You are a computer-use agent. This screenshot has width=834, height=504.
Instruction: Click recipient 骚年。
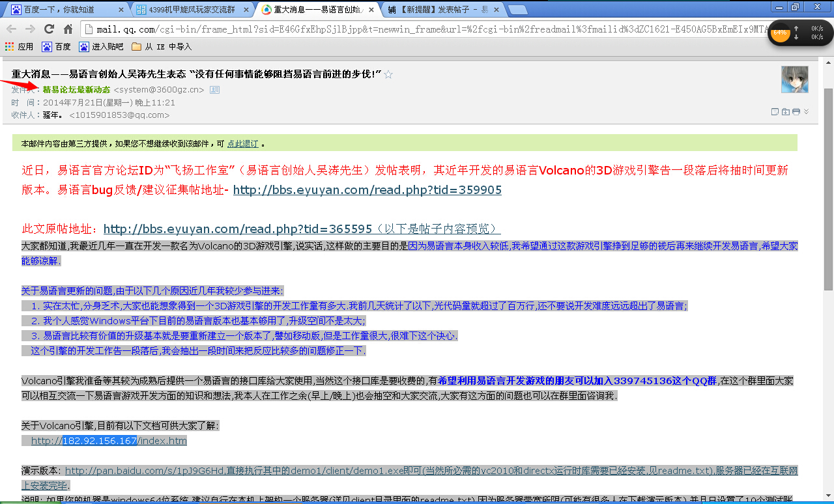tap(53, 115)
